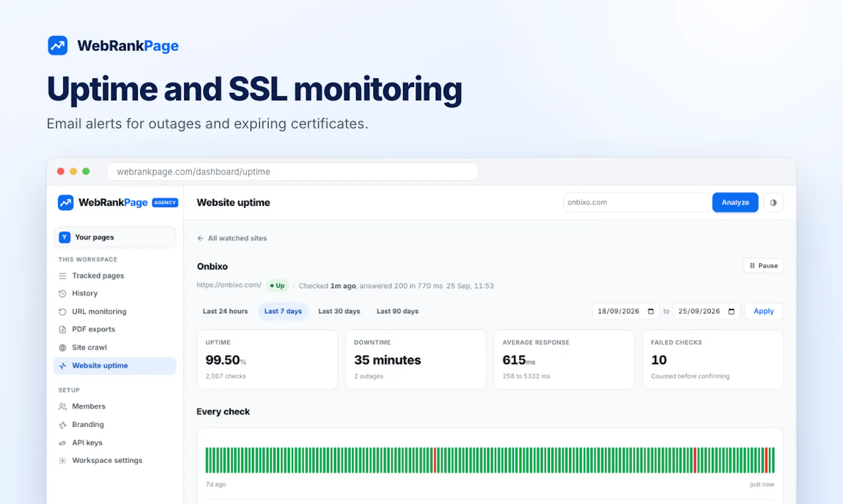Toggle dark mode with the half-circle icon

click(x=773, y=203)
